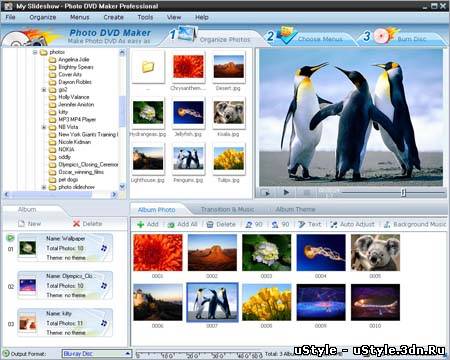Create a New album
The width and height of the screenshot is (450, 360).
tap(30, 224)
